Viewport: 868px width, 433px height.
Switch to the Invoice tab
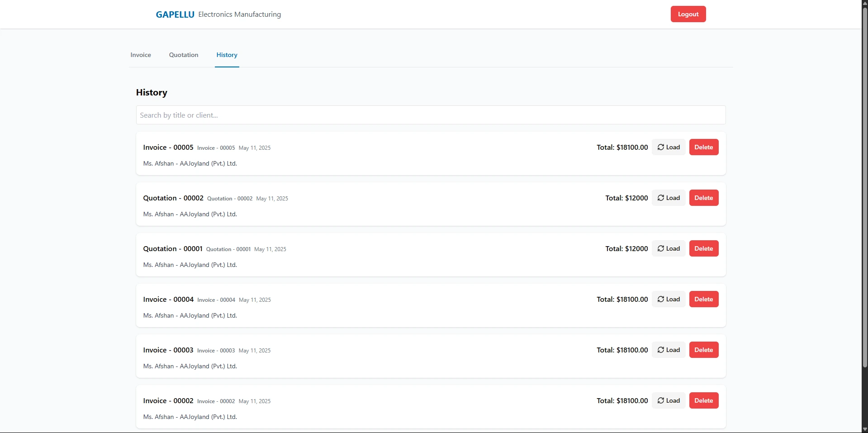click(x=141, y=55)
